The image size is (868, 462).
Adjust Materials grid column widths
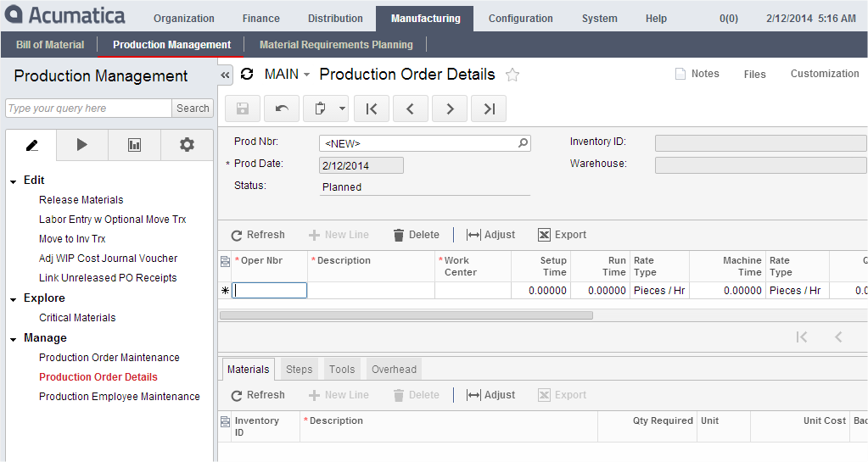(491, 395)
